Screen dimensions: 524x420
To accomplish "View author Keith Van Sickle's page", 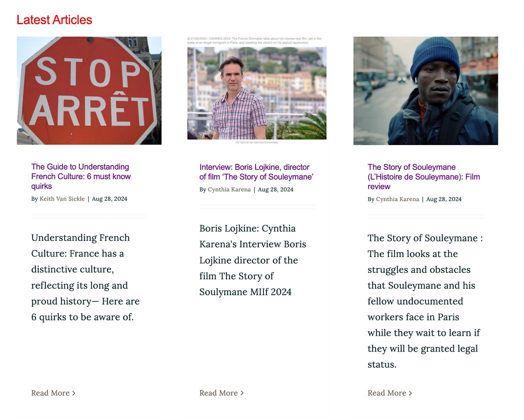I will tap(62, 199).
